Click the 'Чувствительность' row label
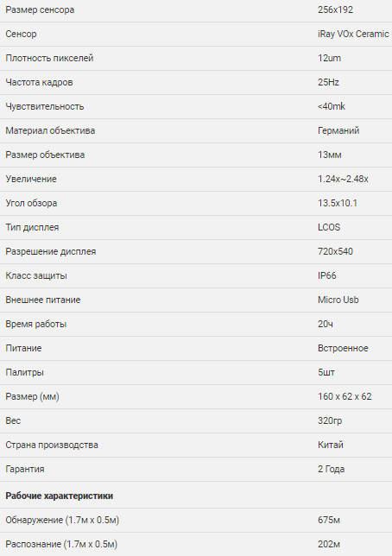This screenshot has width=392, height=556. coord(45,106)
